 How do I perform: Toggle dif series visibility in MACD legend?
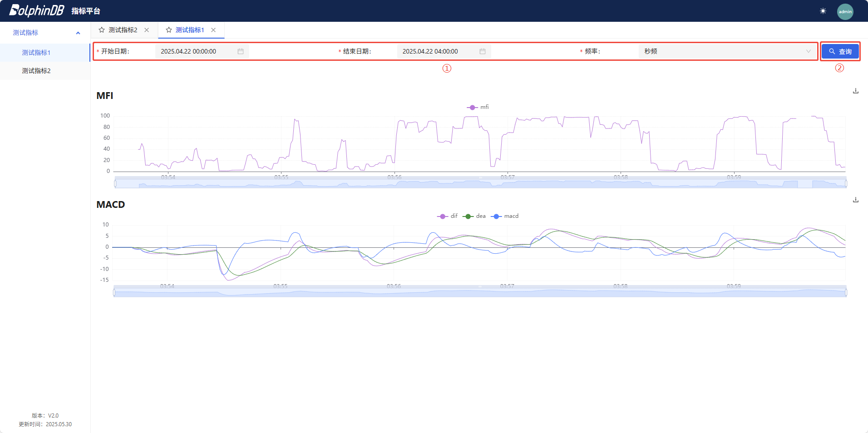[x=447, y=216]
